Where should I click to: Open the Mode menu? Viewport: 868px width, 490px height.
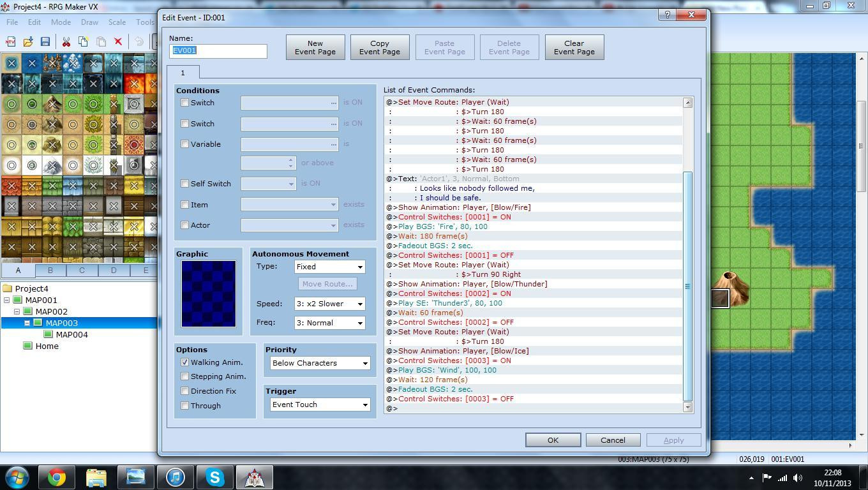click(x=61, y=22)
